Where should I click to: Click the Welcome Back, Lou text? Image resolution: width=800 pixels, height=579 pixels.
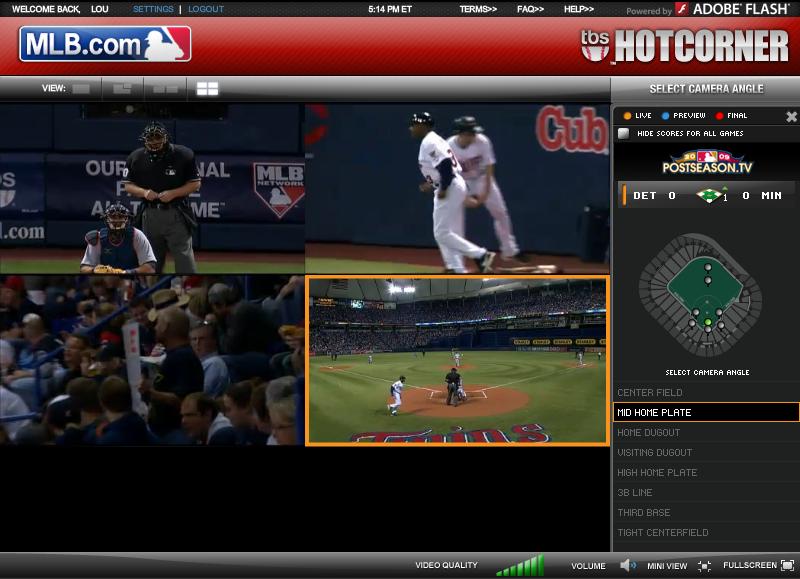(60, 9)
